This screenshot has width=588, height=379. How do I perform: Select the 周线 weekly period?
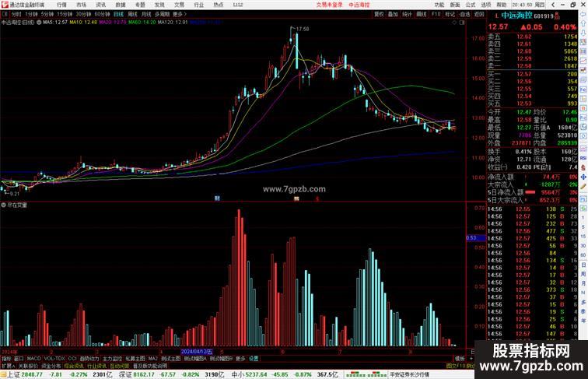tap(132, 14)
